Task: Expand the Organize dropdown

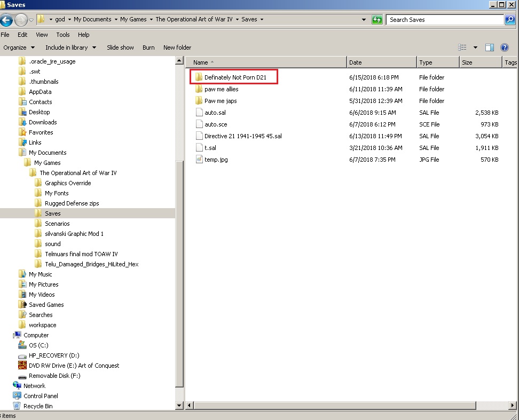Action: point(33,47)
